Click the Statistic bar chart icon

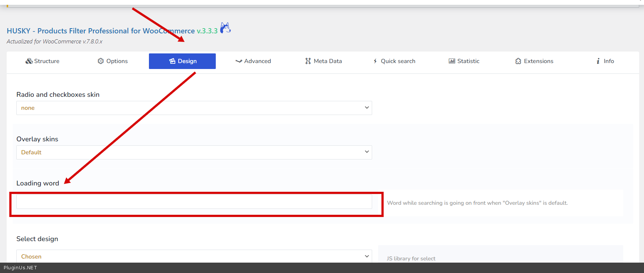coord(452,61)
